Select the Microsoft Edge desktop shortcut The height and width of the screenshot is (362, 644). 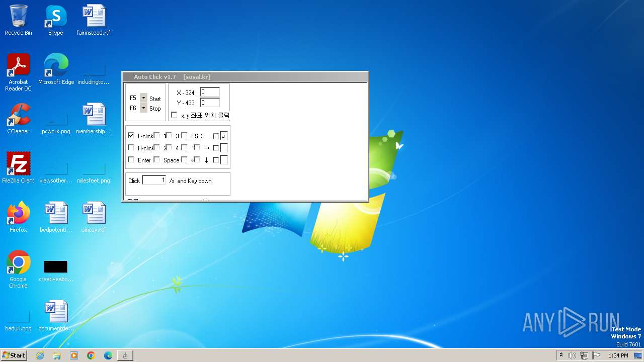click(56, 69)
